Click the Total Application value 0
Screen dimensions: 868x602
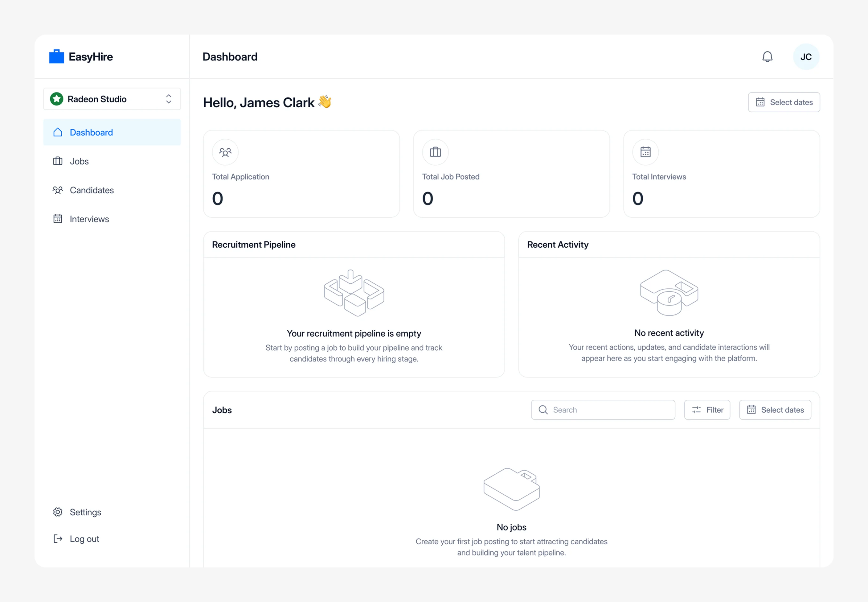tap(218, 198)
